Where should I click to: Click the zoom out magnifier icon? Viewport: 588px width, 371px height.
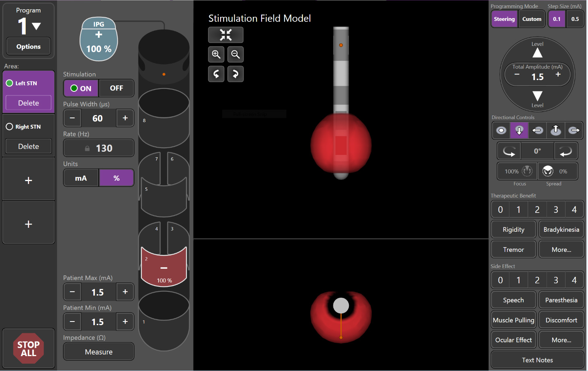(235, 54)
